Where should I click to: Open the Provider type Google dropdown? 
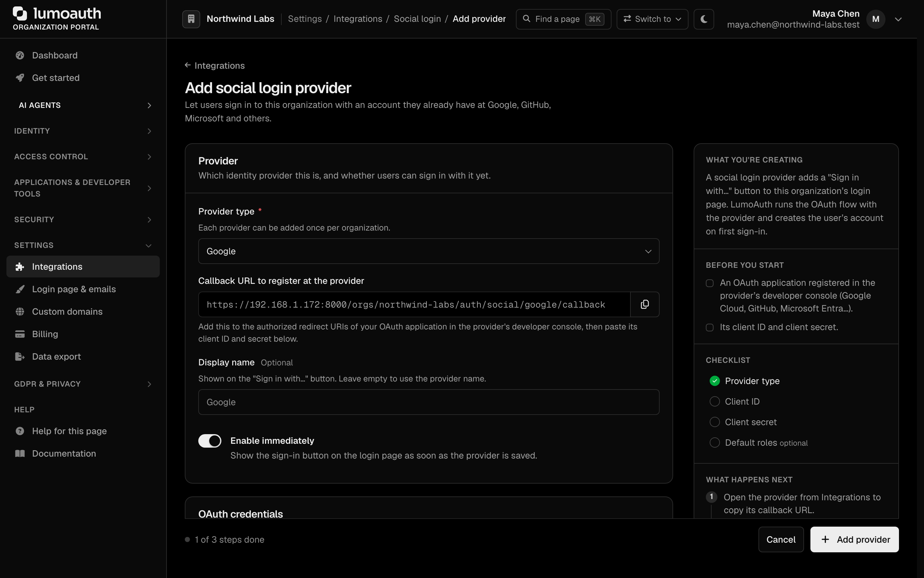(428, 251)
